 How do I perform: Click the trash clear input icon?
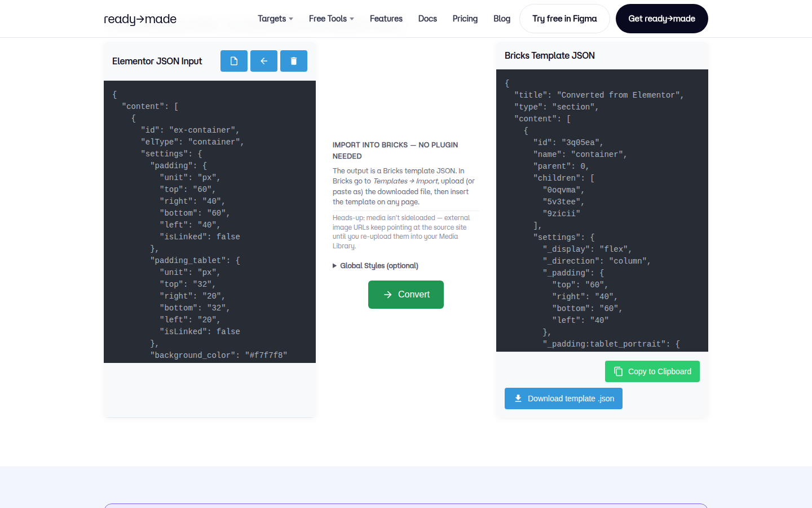294,61
